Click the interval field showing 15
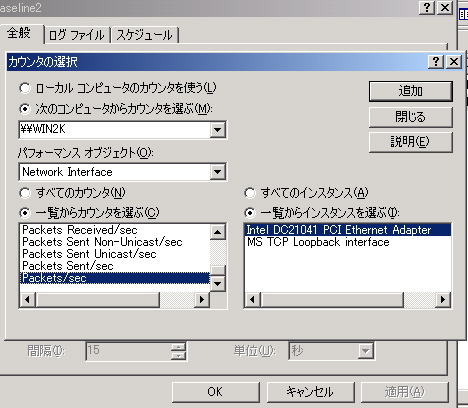 click(129, 351)
